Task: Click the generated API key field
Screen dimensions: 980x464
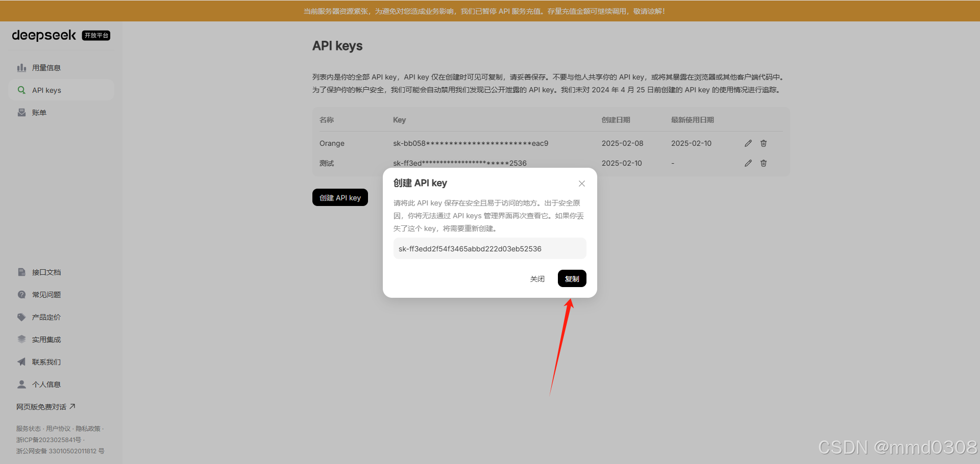Action: 490,249
